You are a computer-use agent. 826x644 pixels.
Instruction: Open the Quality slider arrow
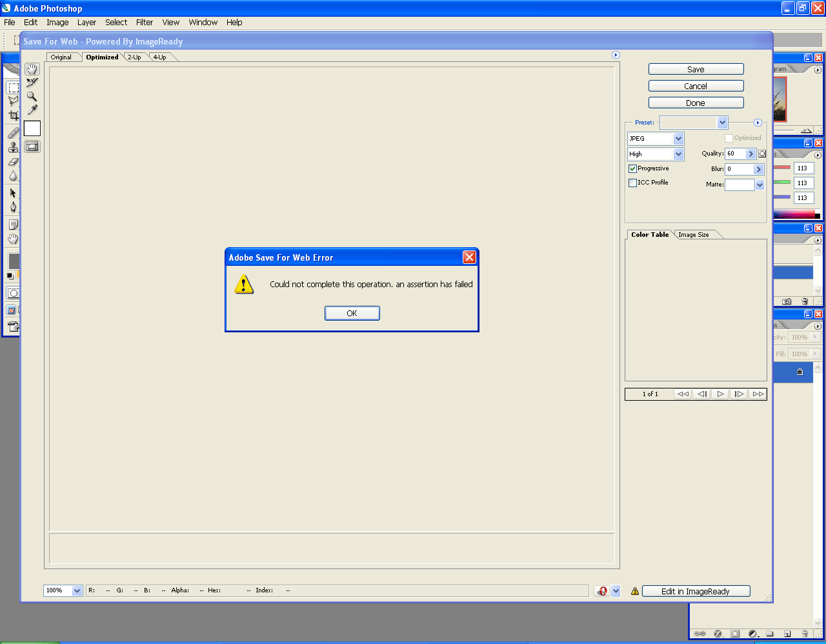pos(750,154)
